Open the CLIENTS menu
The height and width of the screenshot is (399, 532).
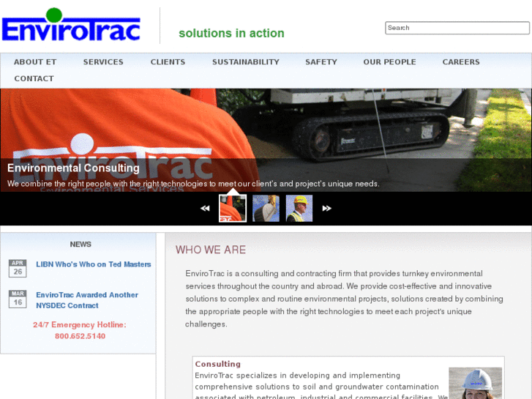pos(168,61)
